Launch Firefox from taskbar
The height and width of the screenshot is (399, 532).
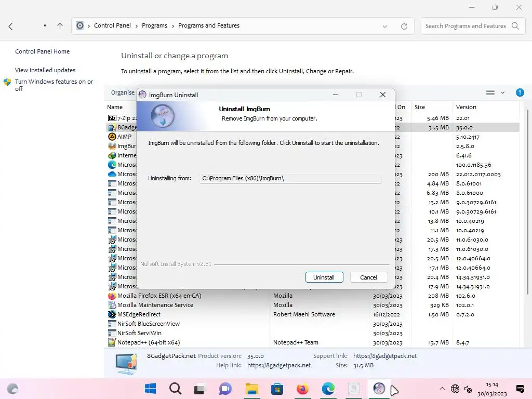pos(302,389)
